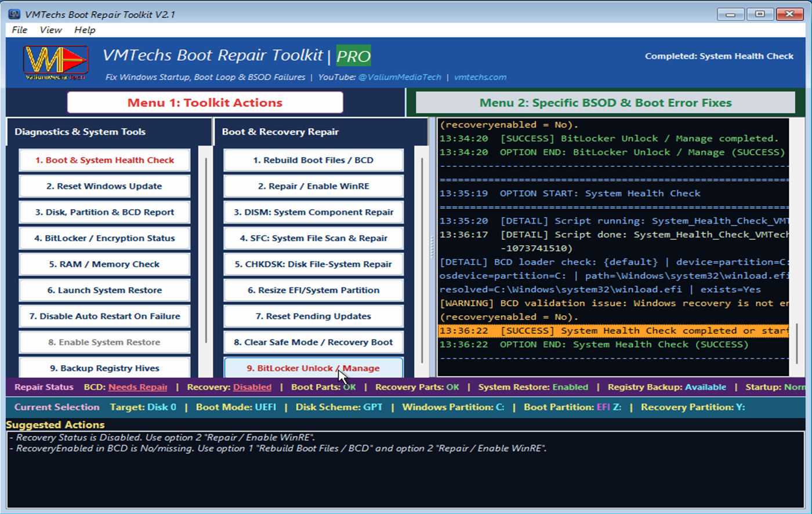Viewport: 812px width, 514px height.
Task: Check 4. BitLocker / Encryption Status
Action: tap(104, 238)
